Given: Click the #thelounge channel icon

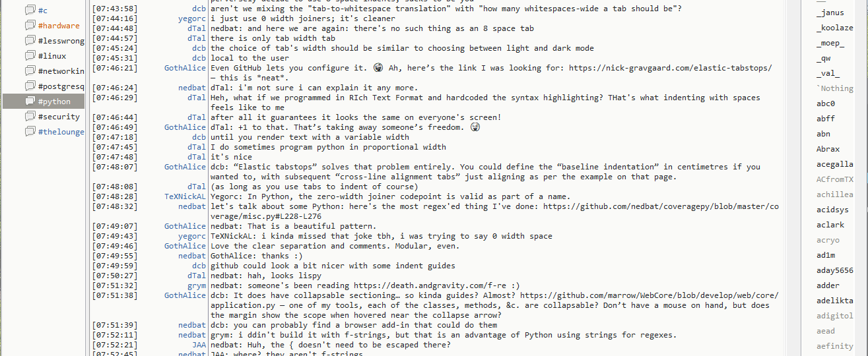Looking at the screenshot, I should [x=30, y=132].
